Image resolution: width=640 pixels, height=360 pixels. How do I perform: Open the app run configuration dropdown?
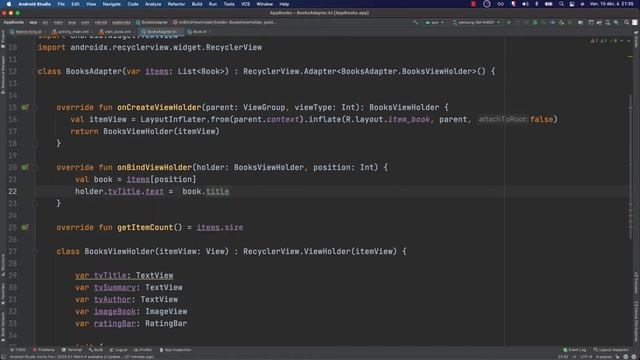tap(434, 22)
